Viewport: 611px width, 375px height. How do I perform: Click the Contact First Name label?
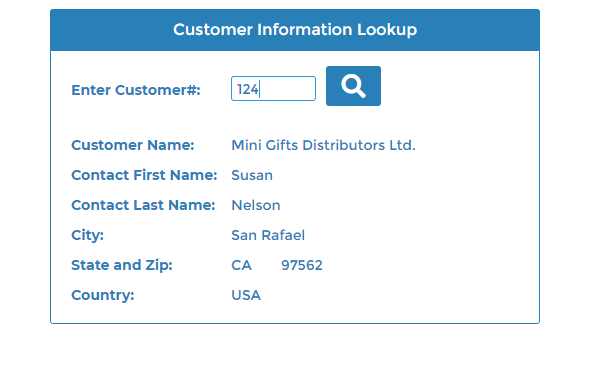(144, 175)
